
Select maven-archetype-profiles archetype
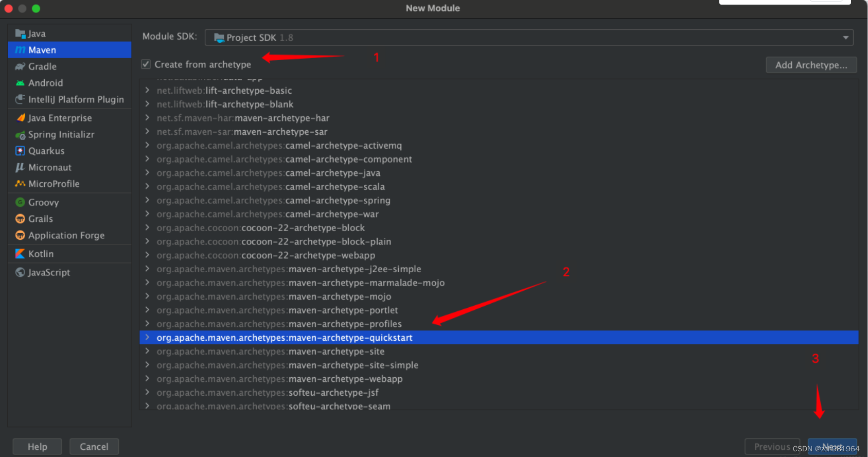[499, 324]
